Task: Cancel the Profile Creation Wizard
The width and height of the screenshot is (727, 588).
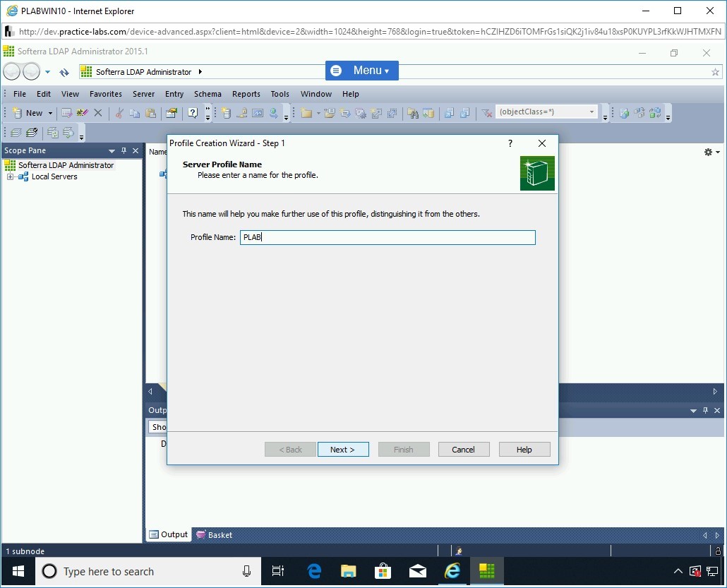Action: 463,450
